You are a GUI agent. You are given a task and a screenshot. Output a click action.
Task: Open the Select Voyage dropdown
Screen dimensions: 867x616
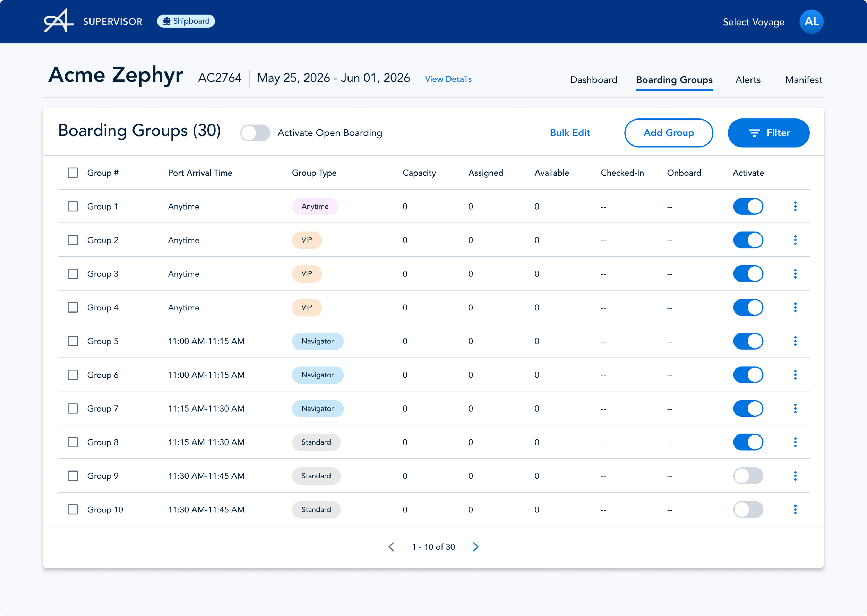point(753,22)
